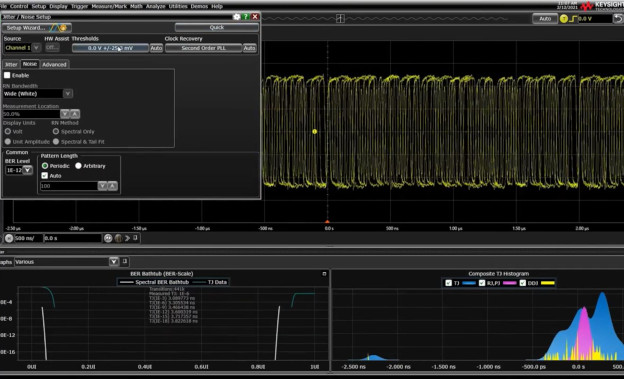Viewport: 624px width, 379px height.
Task: Click the trigger Auto button on top toolbar
Action: [x=545, y=19]
